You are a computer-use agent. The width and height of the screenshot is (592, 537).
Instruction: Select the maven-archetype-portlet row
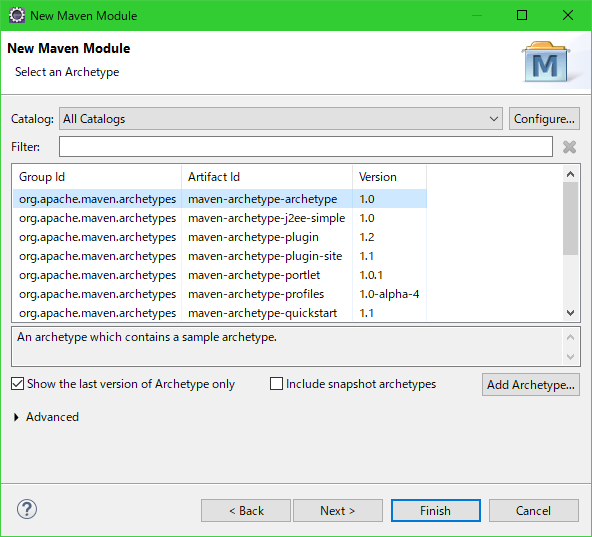point(220,275)
